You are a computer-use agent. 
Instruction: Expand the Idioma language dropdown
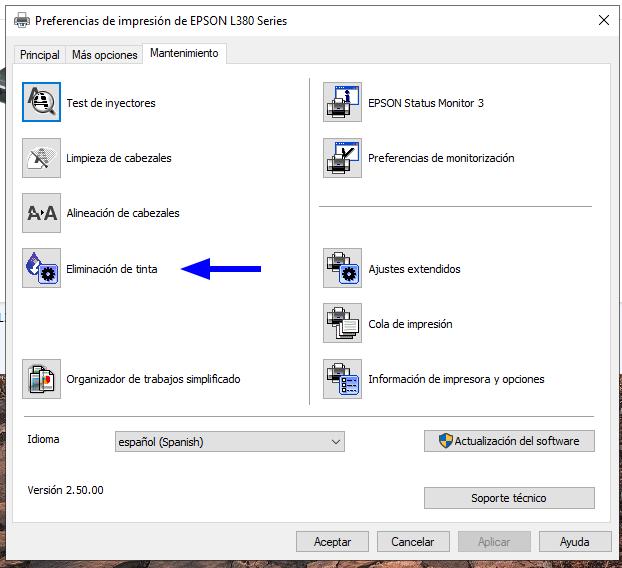click(x=230, y=441)
